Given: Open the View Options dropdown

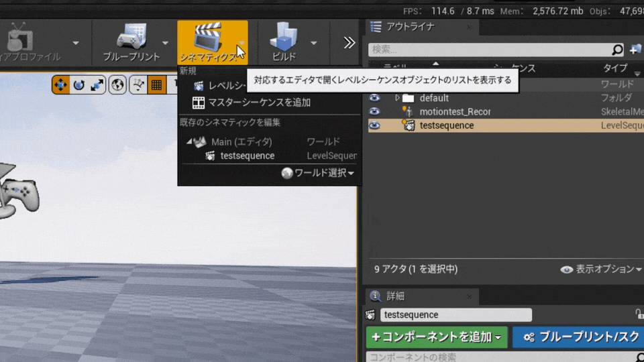Looking at the screenshot, I should click(x=600, y=269).
